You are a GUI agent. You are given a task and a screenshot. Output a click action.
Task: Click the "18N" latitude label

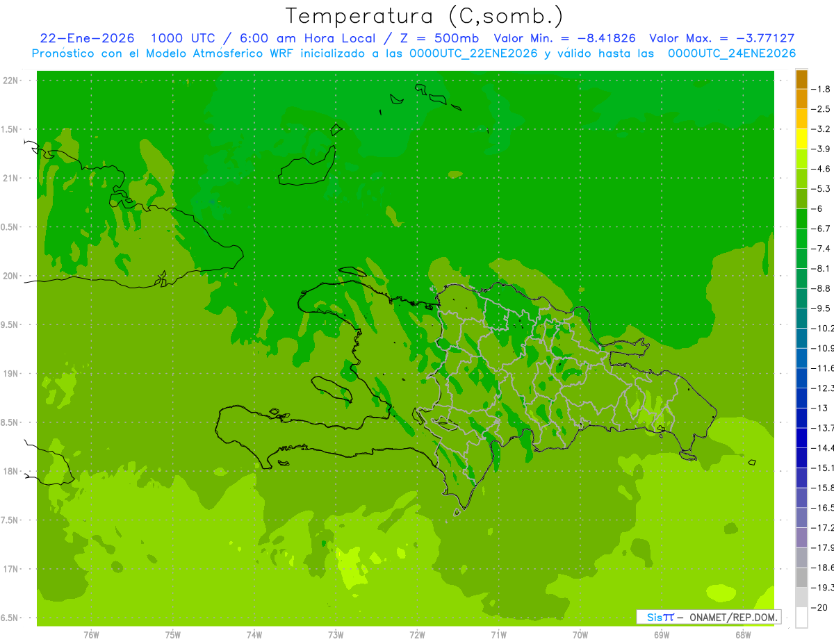[x=10, y=472]
